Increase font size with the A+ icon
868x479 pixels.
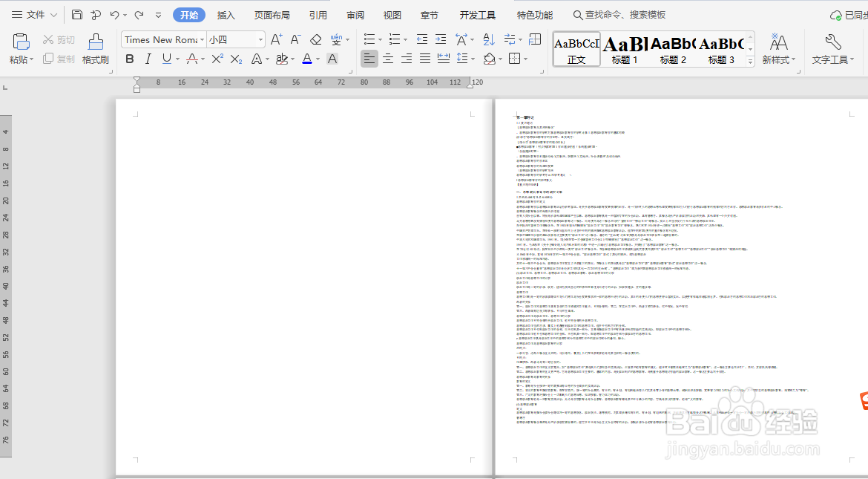tap(276, 39)
